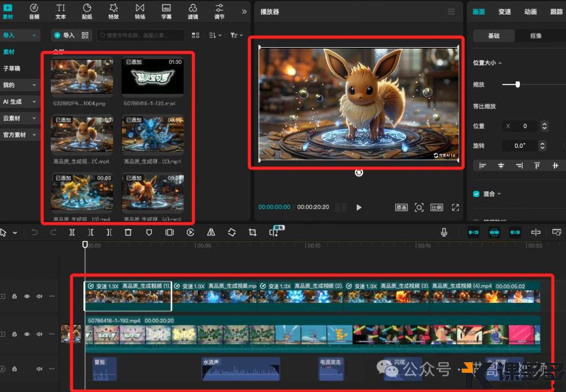Screen dimensions: 566x392
Task: Align clip to the top edge
Action: point(537,166)
